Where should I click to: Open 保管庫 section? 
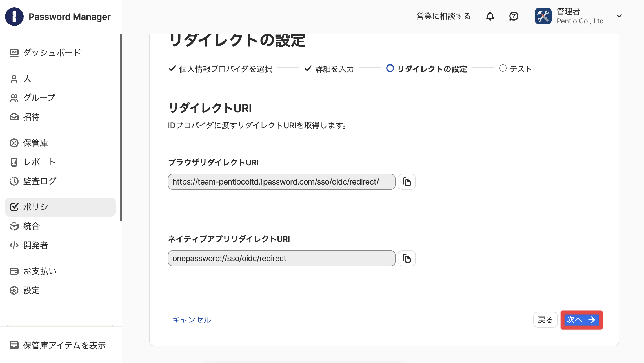60,143
